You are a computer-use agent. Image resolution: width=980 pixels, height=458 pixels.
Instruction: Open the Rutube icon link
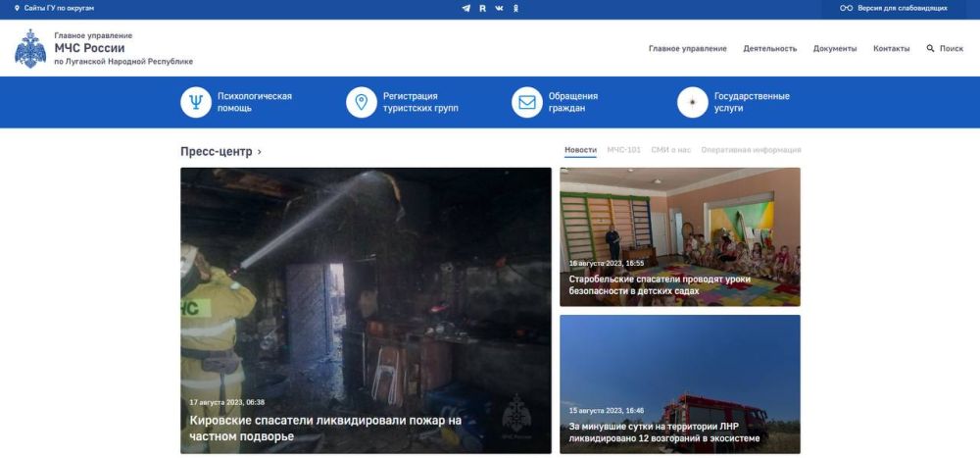482,9
